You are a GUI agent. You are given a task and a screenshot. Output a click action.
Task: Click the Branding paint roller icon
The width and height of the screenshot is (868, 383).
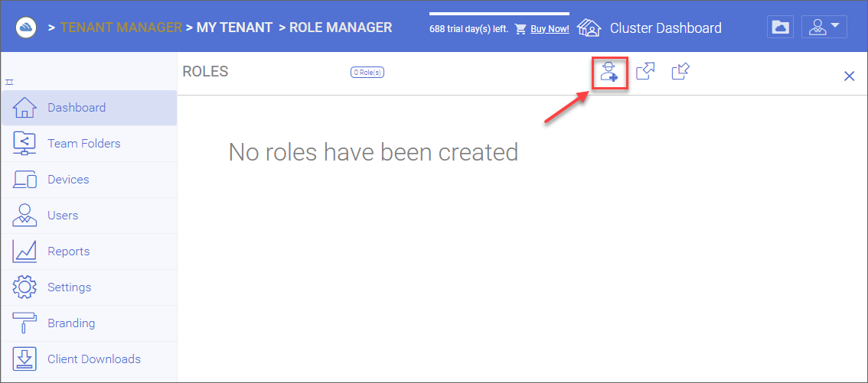(x=24, y=323)
